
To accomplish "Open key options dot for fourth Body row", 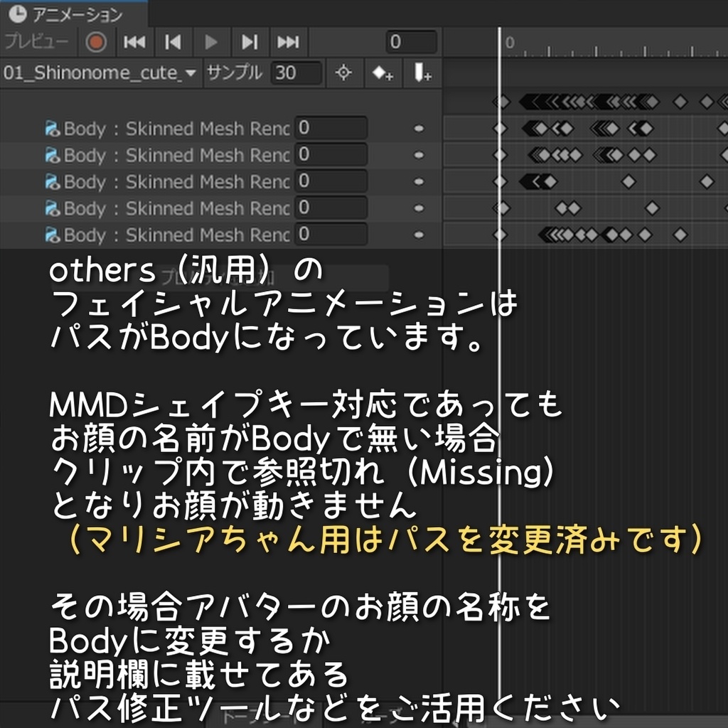I will click(x=419, y=208).
